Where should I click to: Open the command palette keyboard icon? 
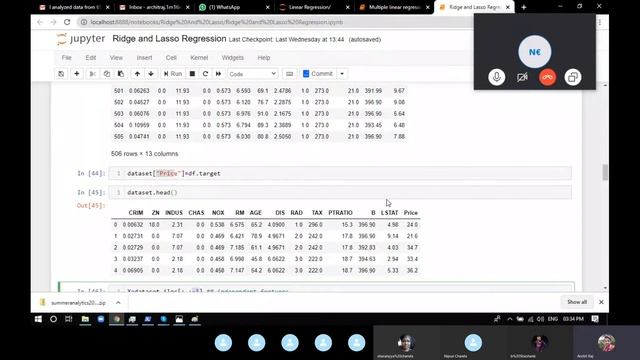(x=289, y=74)
